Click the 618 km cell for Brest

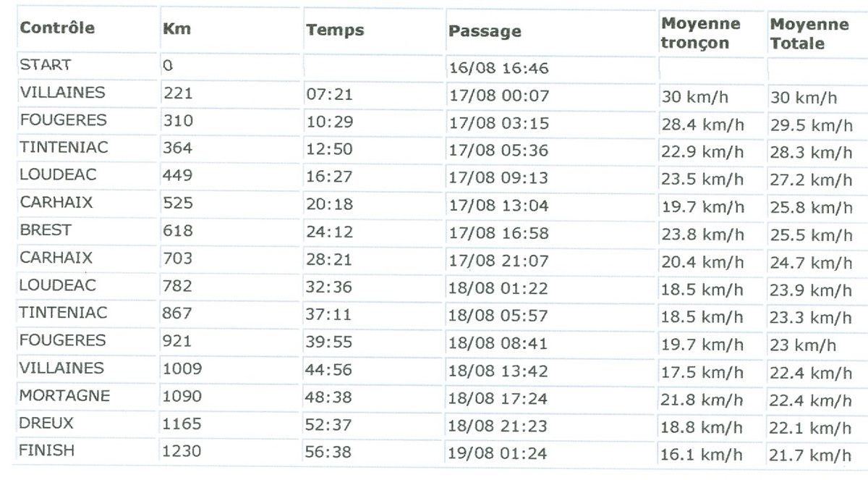click(178, 231)
